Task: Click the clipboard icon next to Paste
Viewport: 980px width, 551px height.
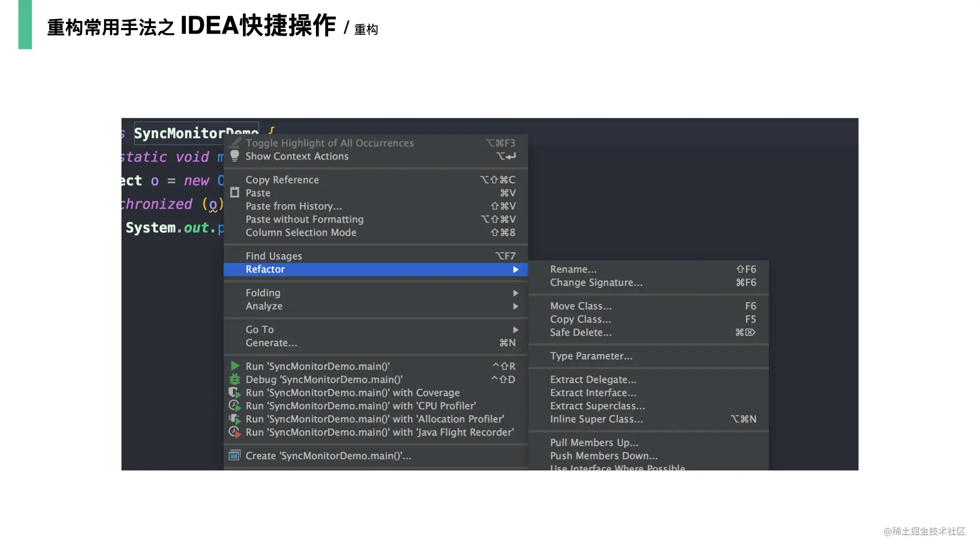Action: [234, 192]
